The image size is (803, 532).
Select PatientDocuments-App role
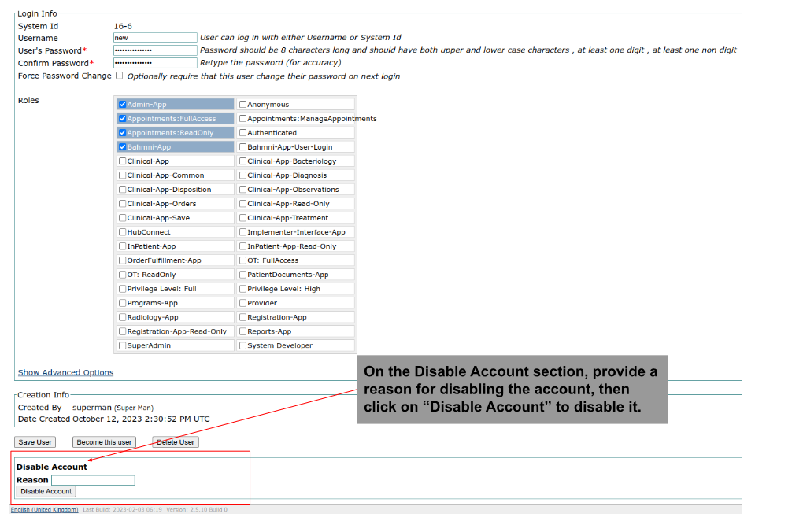242,275
